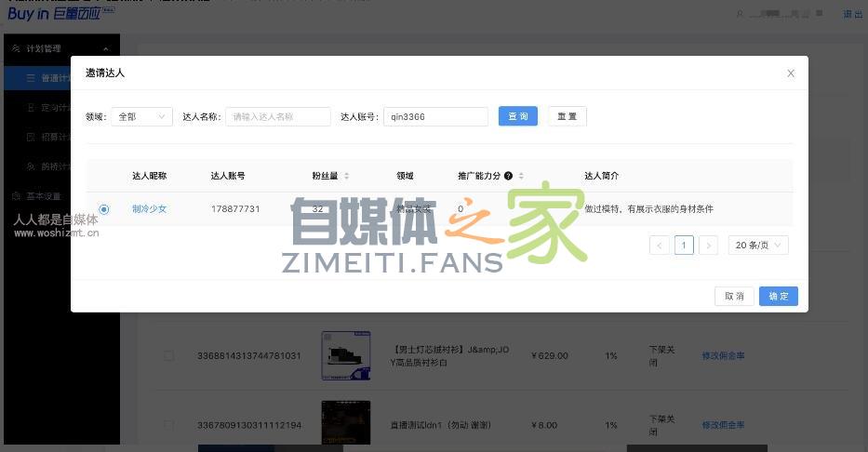Click account number 178877731

pos(235,209)
